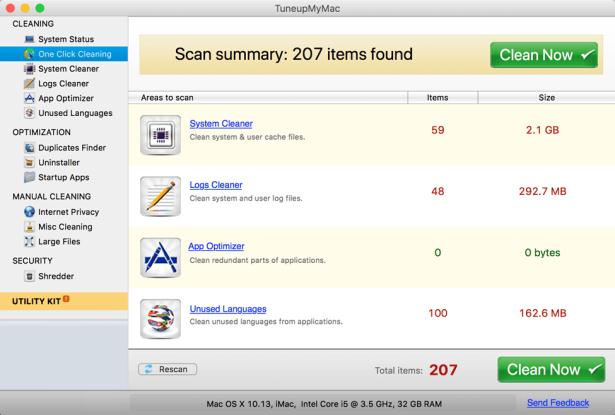Viewport: 615px width, 415px height.
Task: Sort by the Size column header
Action: click(x=546, y=97)
